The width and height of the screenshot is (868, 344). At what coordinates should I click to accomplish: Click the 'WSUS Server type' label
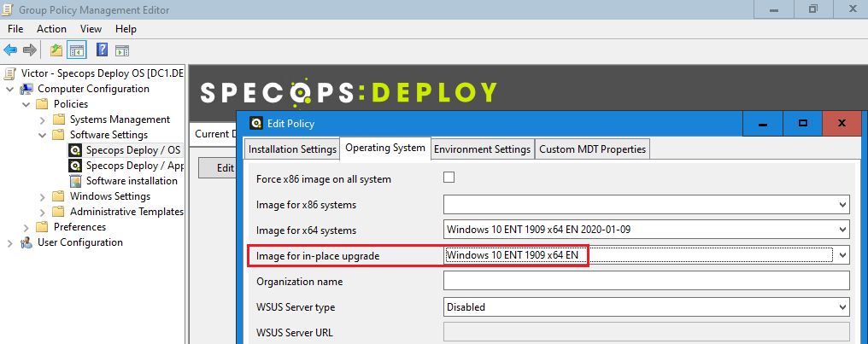point(296,307)
